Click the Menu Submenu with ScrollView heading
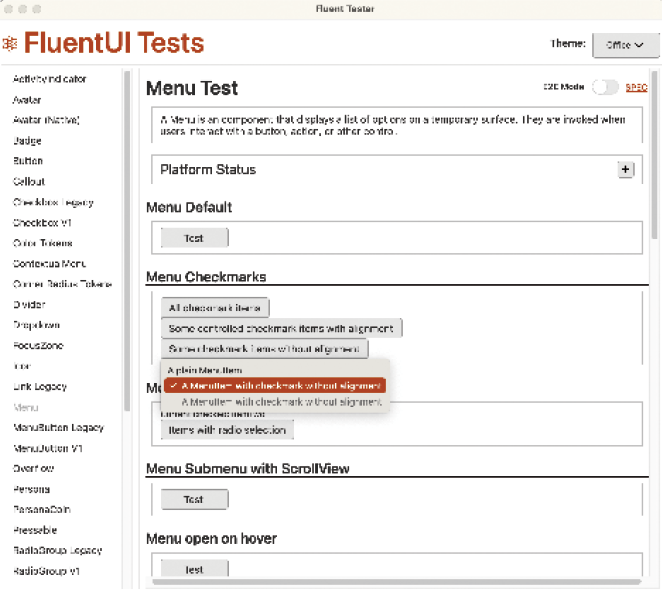The image size is (662, 590). click(248, 468)
